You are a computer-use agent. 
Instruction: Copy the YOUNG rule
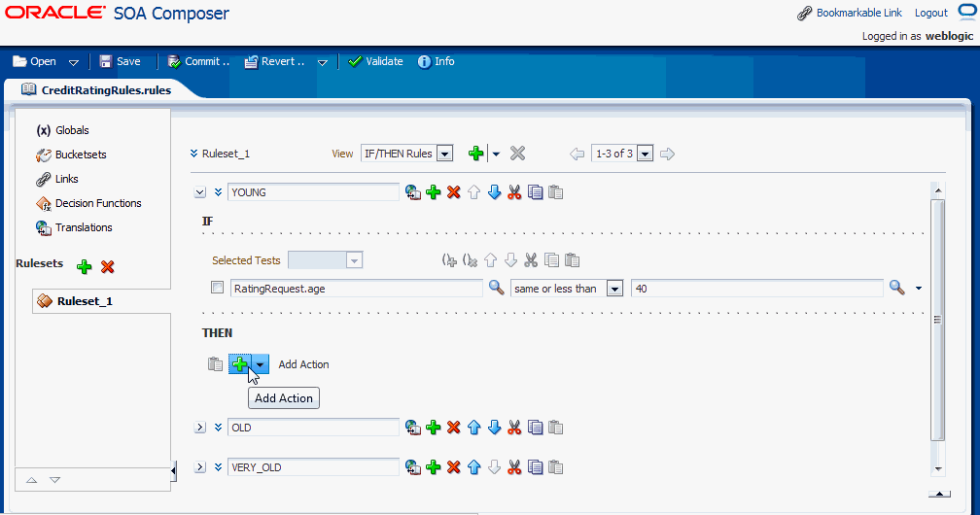535,192
